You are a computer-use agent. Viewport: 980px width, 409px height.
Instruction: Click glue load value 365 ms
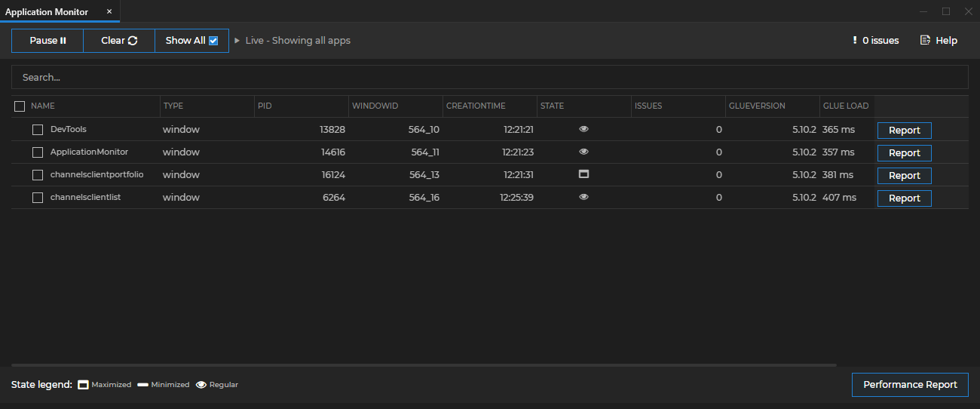coord(838,130)
